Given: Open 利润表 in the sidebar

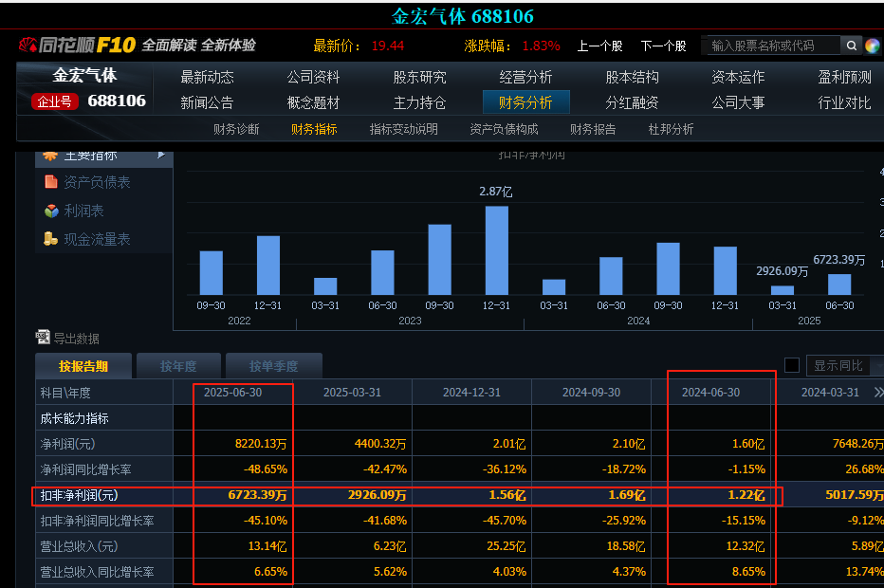Looking at the screenshot, I should [83, 211].
